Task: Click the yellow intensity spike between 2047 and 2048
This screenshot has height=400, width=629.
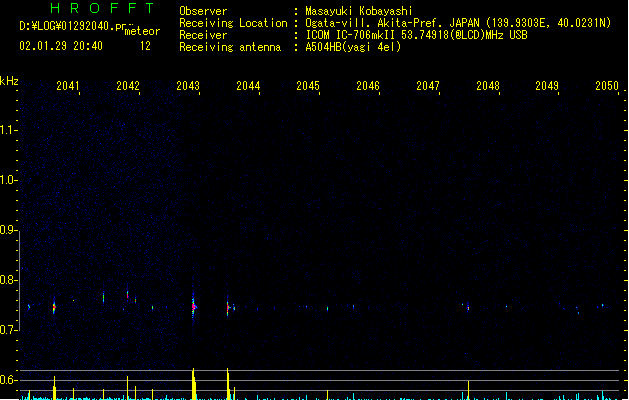Action: pyautogui.click(x=468, y=390)
